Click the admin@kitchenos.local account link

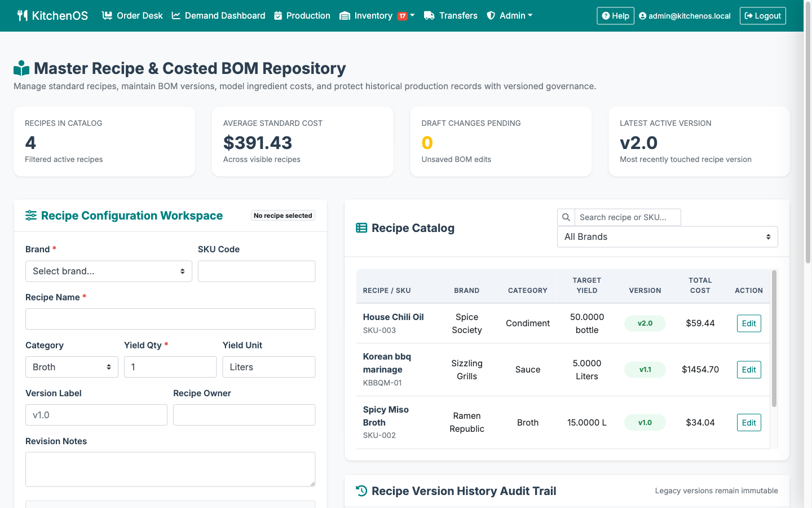(x=685, y=16)
